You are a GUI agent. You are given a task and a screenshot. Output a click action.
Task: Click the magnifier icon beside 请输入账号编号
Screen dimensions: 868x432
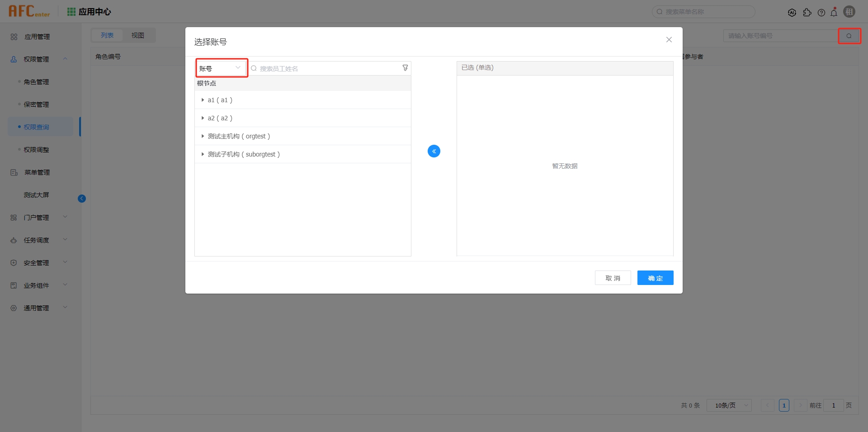pyautogui.click(x=849, y=36)
